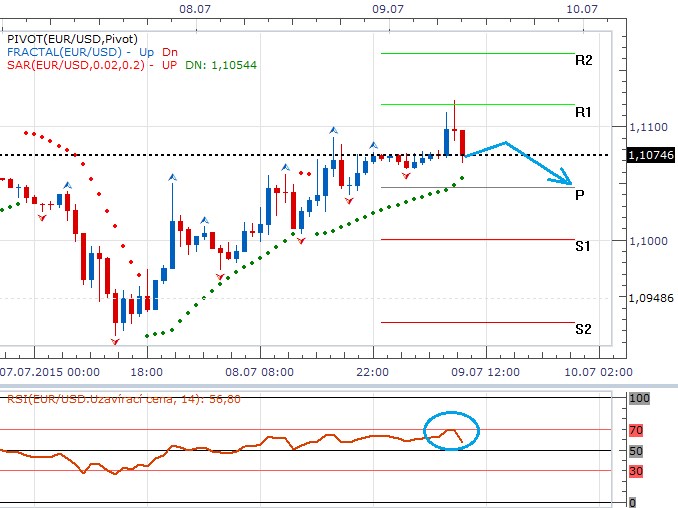This screenshot has width=678, height=508.
Task: Click the SAR value DN: 1,10544
Action: [221, 65]
